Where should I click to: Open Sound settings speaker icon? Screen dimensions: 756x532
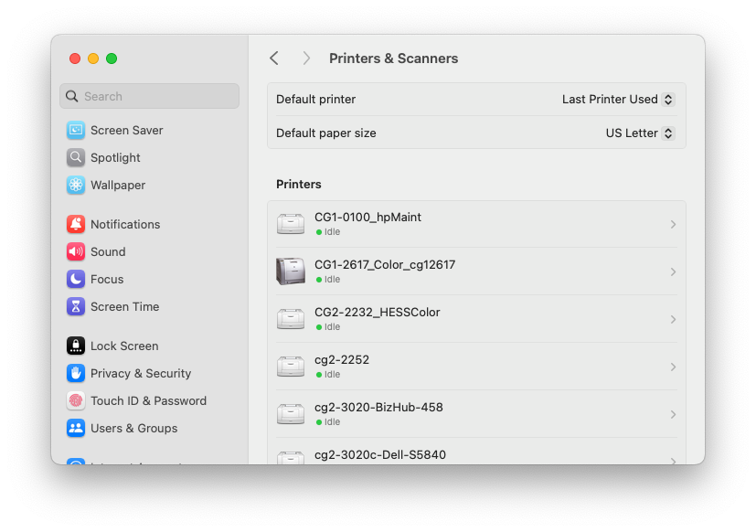coord(76,251)
